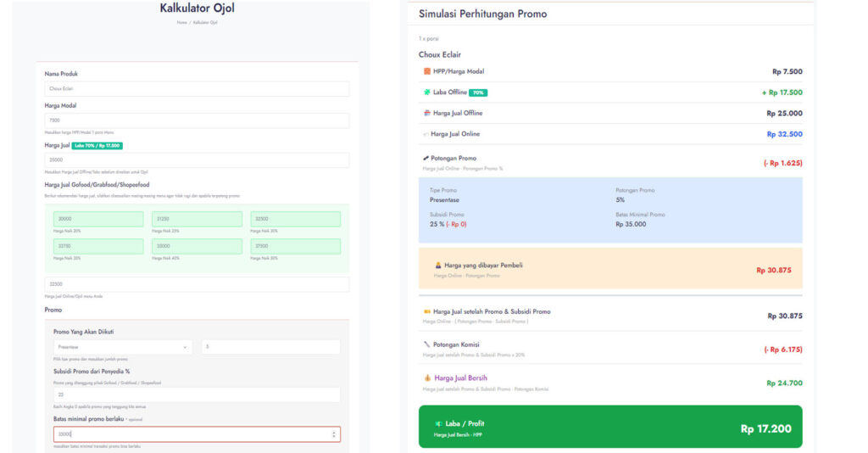
Task: Click the Kalkulator Ojol breadcrumb link
Action: pos(205,23)
